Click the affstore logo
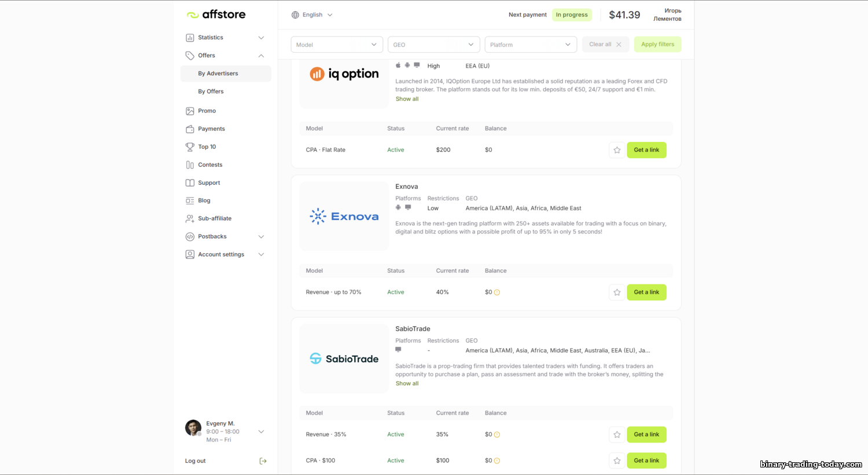The image size is (868, 475). (x=216, y=14)
